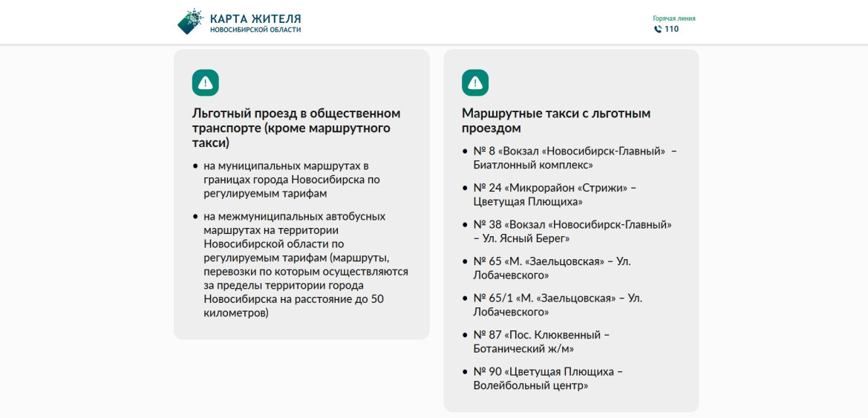The image size is (868, 418).
Task: Click warning icon above Льготный проезд heading
Action: point(206,82)
